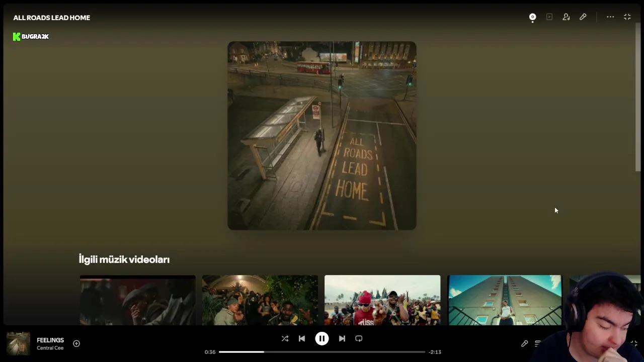Show lyrics using the top microphone icon
This screenshot has height=362, width=644.
583,17
